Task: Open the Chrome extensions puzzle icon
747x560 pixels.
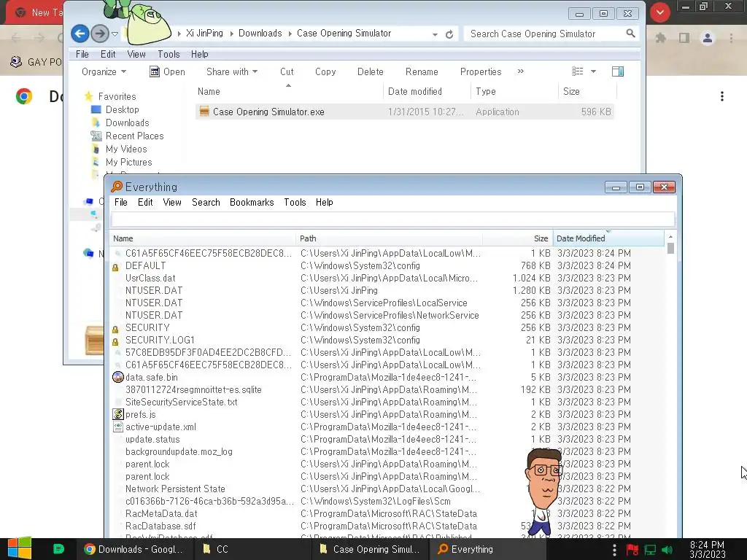Action: (x=661, y=38)
